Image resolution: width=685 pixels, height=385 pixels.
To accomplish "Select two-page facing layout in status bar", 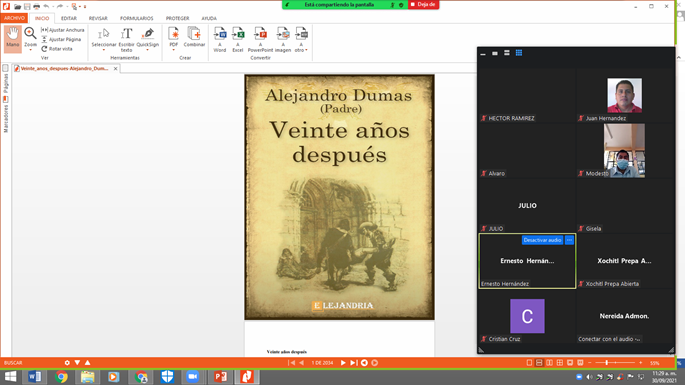I will (550, 363).
